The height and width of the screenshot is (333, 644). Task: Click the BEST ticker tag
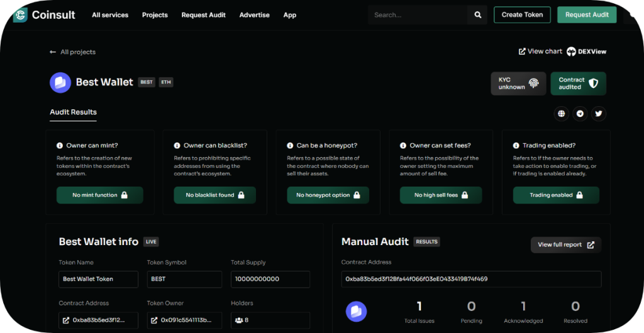pos(147,82)
